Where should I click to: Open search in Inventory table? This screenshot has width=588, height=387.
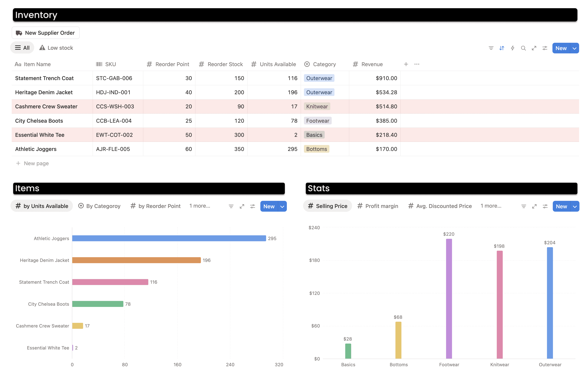tap(523, 48)
